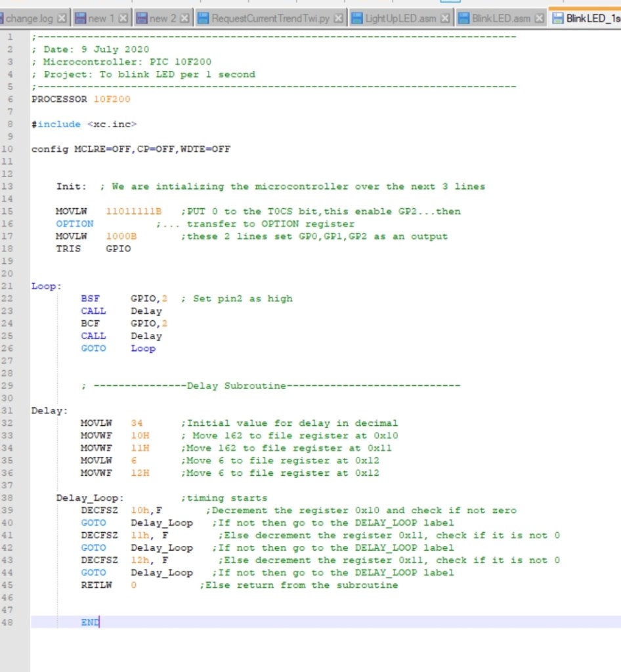Close the RequestCurrentTrendTwi.py tab

click(339, 18)
